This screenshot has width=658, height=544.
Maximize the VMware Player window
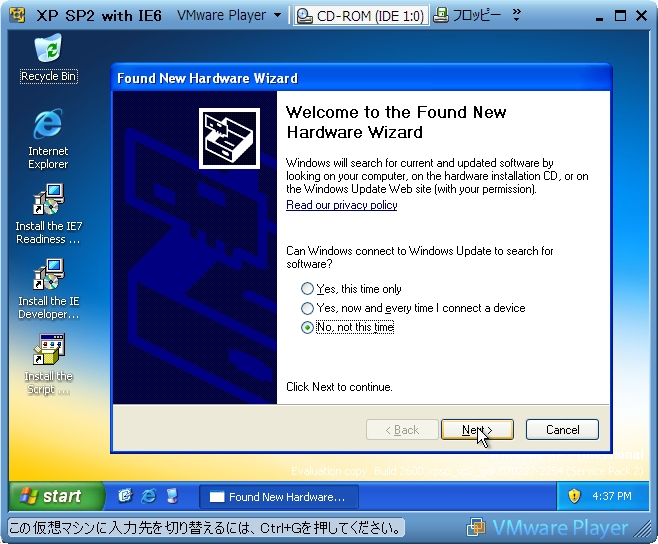(620, 16)
